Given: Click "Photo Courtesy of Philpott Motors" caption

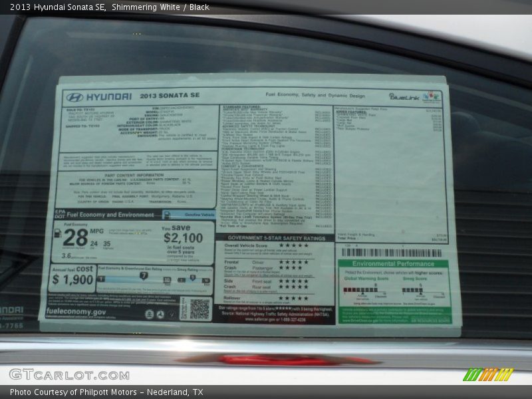Looking at the screenshot, I should click(73, 392).
